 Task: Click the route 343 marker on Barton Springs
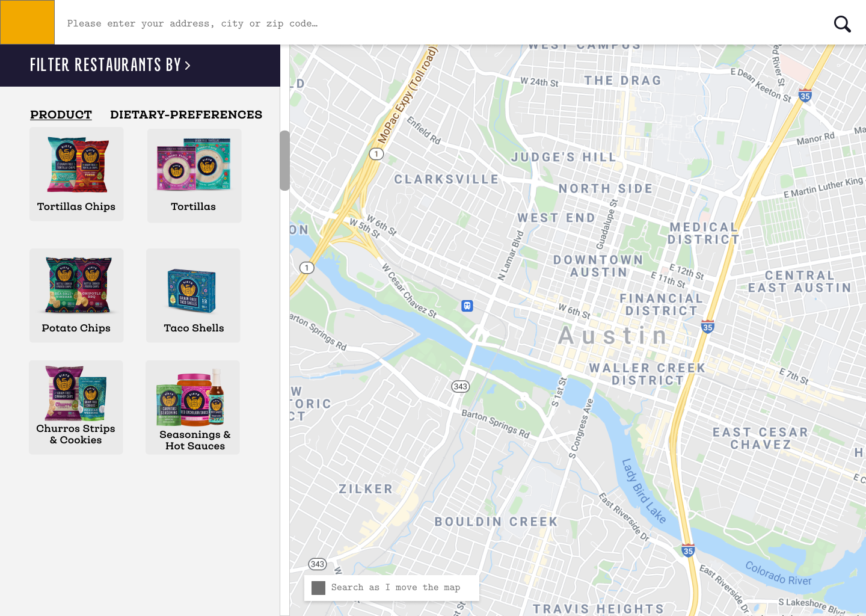(461, 386)
